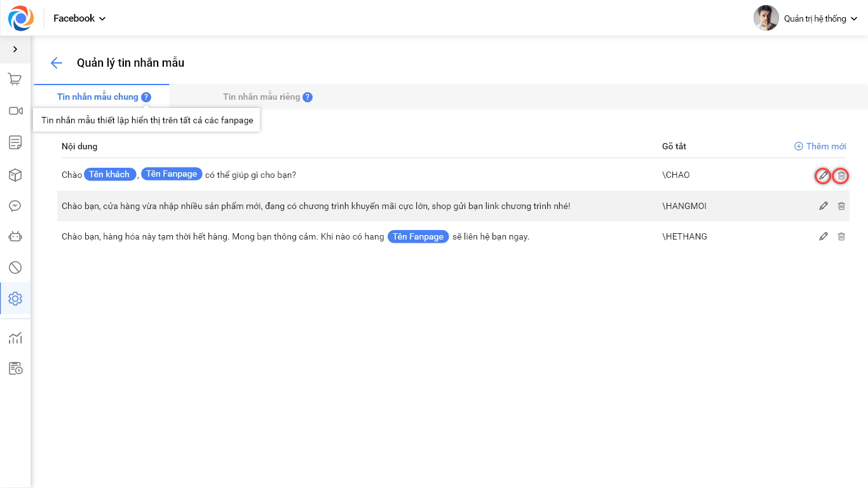The image size is (868, 488).
Task: Click the app logo in top-left corner
Action: tap(20, 18)
